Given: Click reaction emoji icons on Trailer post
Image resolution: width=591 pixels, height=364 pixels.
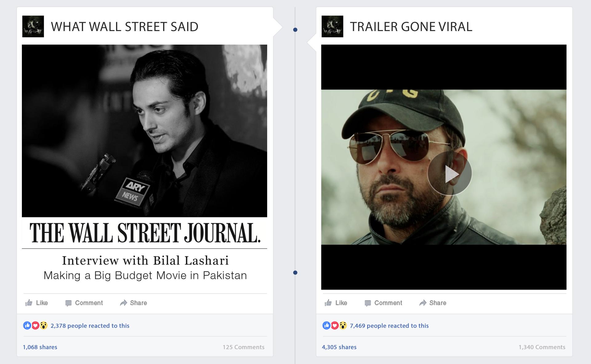Looking at the screenshot, I should [x=335, y=325].
